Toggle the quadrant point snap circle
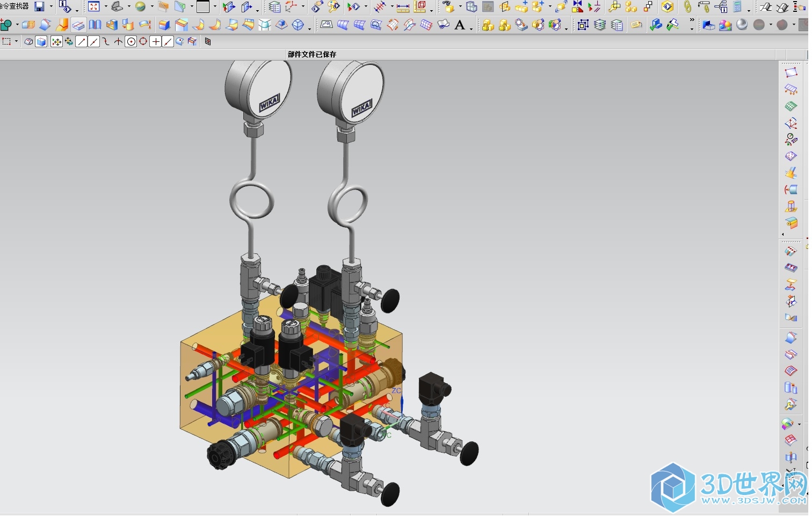Viewport: 812px width, 517px height. [143, 42]
